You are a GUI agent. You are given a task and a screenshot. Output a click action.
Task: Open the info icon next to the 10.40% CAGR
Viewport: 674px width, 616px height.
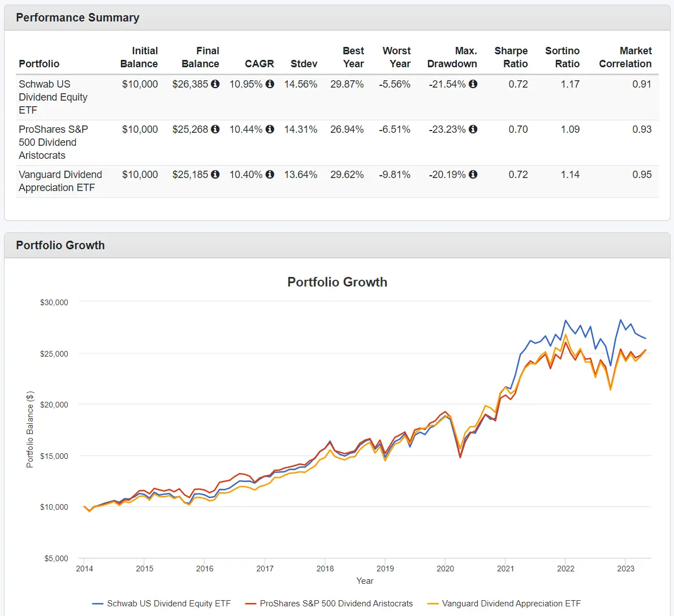pos(270,174)
